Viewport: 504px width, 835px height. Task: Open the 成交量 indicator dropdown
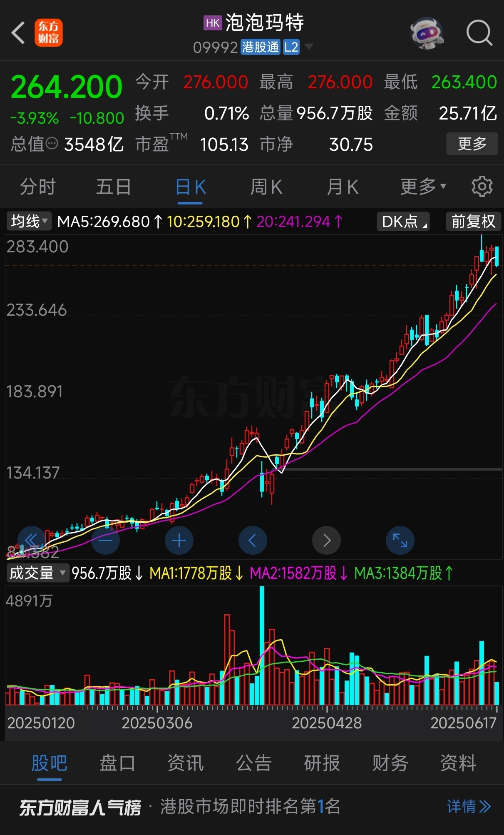coord(37,573)
